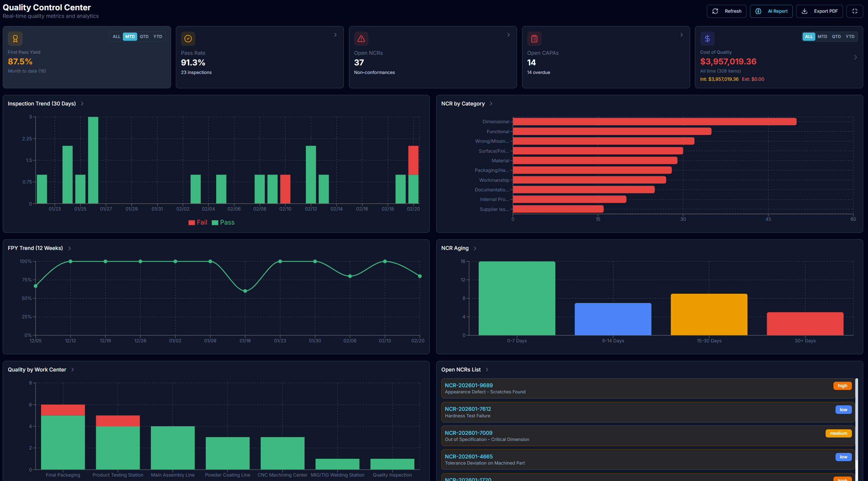The image size is (868, 481).
Task: Click the low badge on NCR-202601-4665
Action: pyautogui.click(x=843, y=457)
